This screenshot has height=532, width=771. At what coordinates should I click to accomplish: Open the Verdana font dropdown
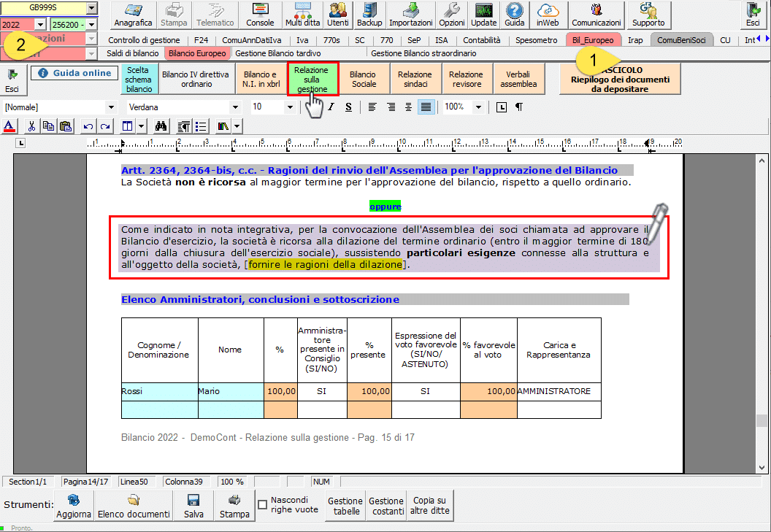pyautogui.click(x=235, y=107)
